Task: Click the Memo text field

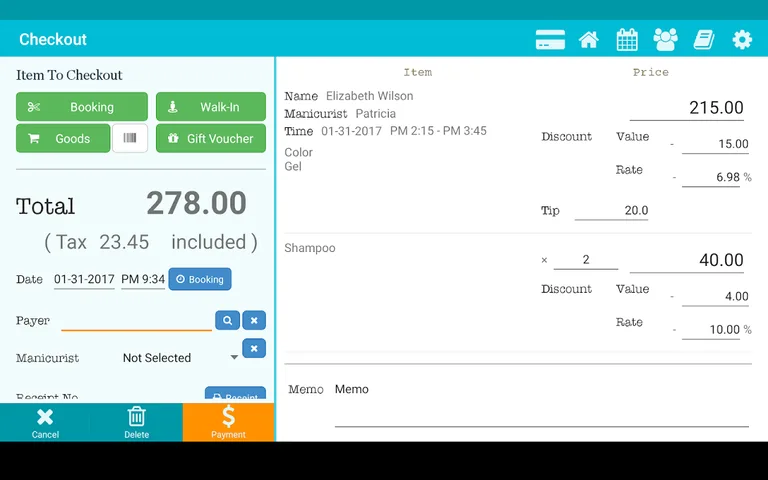Action: [x=540, y=412]
